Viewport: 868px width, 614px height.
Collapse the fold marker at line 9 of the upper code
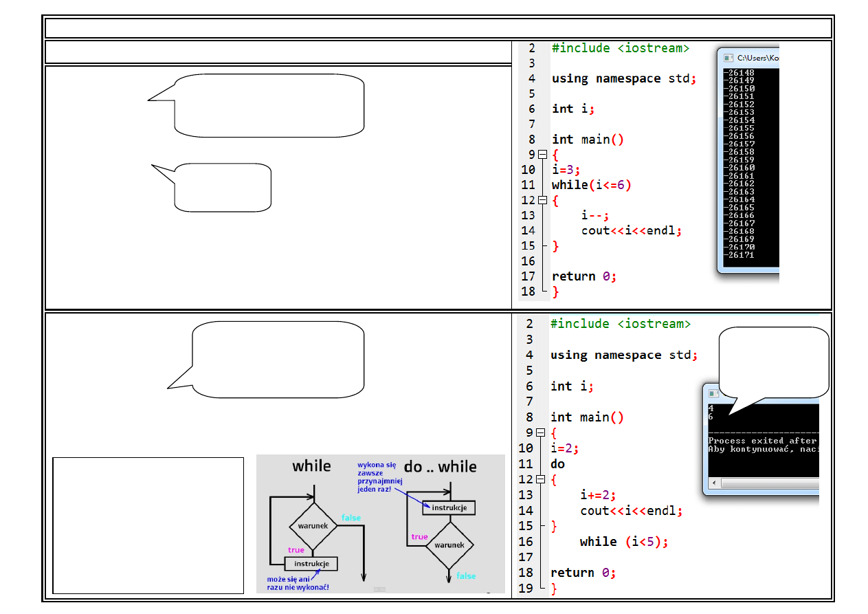point(542,155)
